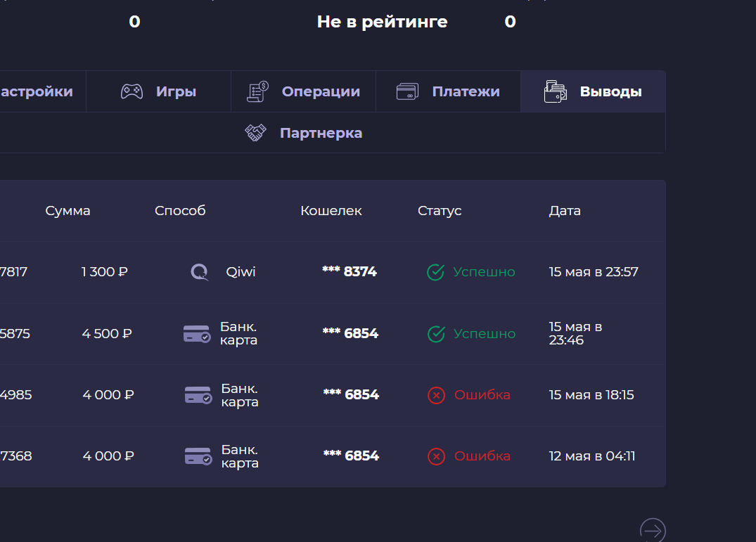Click Успешно status in the Qiwi row
The width and height of the screenshot is (756, 542).
(x=484, y=272)
